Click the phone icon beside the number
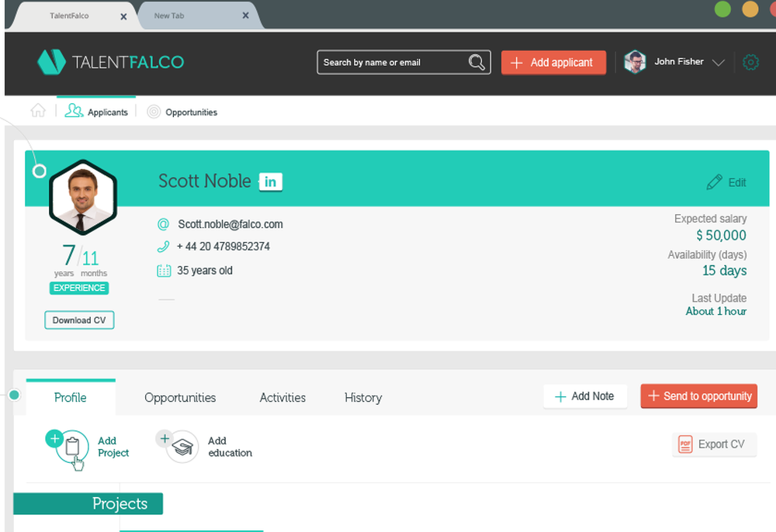776x532 pixels. tap(164, 247)
